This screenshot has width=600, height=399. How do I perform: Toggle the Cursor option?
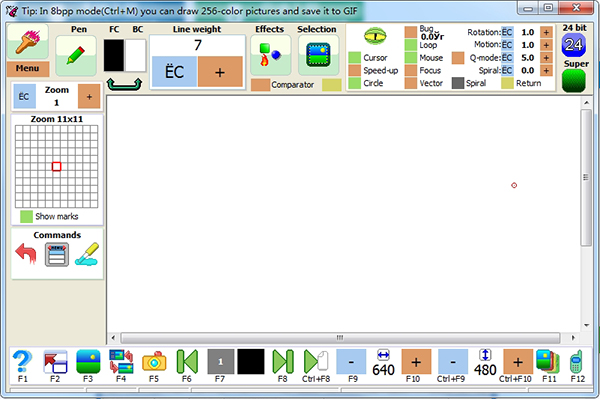pyautogui.click(x=354, y=58)
